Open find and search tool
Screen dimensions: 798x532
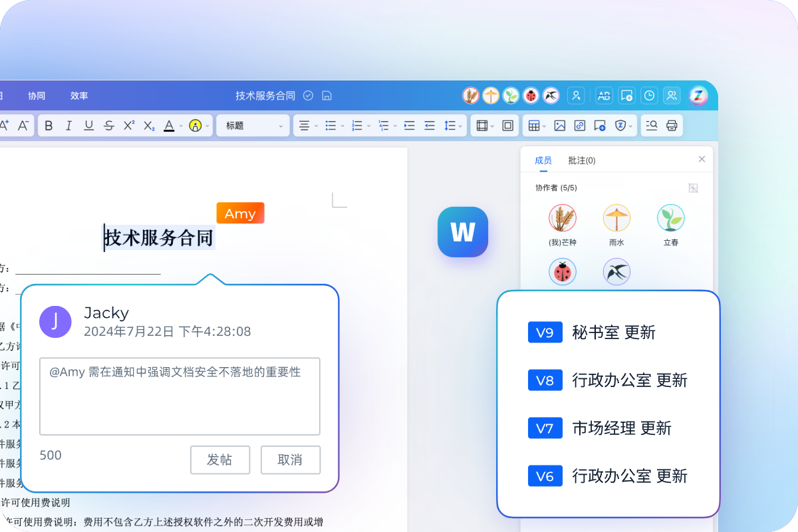tap(652, 126)
